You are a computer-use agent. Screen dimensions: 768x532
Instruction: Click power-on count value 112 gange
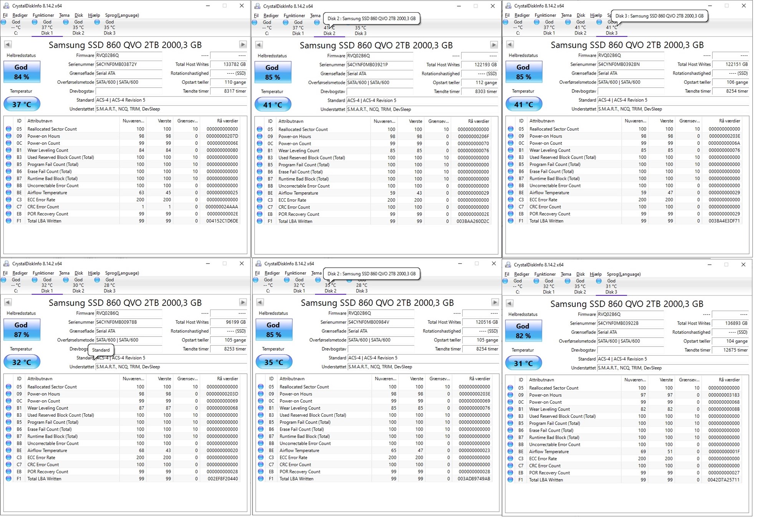[x=480, y=83]
